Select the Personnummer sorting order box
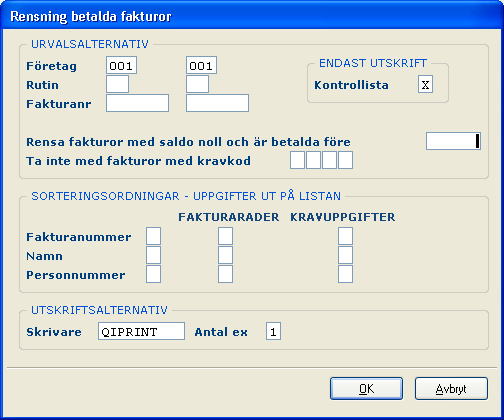 click(153, 274)
